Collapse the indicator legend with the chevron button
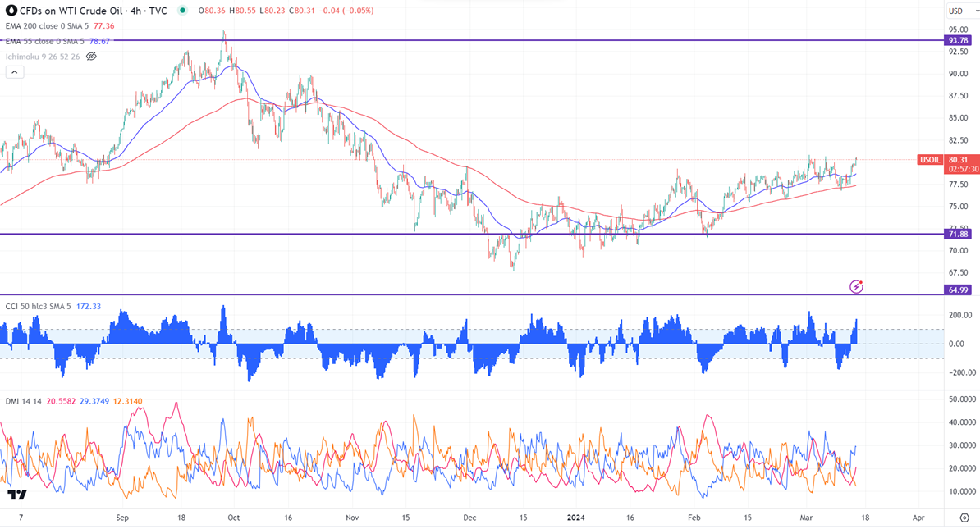 15,72
